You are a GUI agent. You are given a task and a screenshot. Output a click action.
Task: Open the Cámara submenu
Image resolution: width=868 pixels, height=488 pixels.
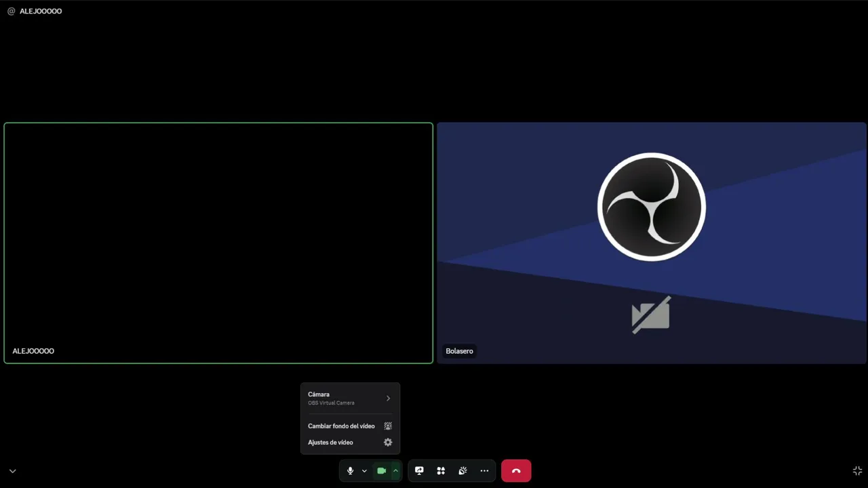350,399
